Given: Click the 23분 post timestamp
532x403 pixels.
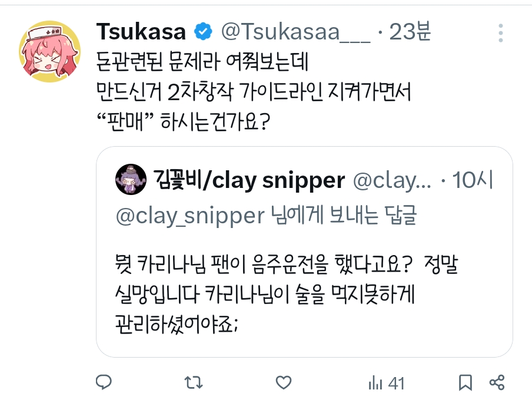Looking at the screenshot, I should [x=410, y=32].
